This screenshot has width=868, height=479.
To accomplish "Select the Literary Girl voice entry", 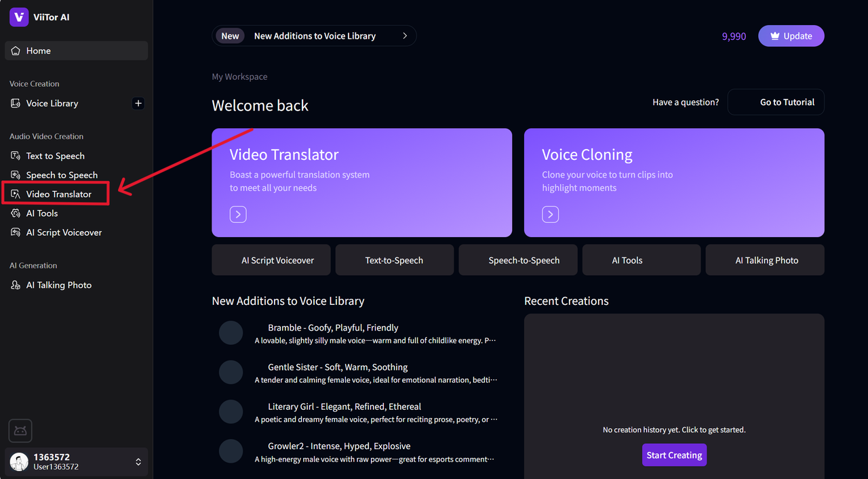I will 344,407.
